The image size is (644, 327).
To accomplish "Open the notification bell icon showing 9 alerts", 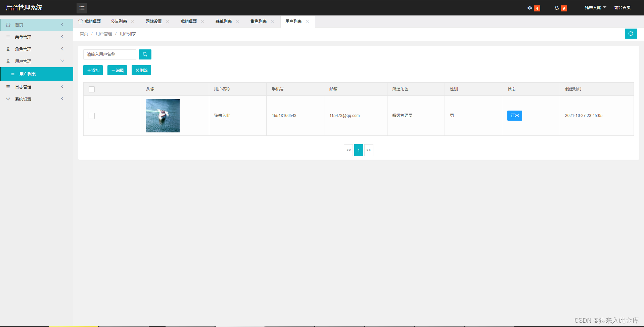I will tap(557, 8).
